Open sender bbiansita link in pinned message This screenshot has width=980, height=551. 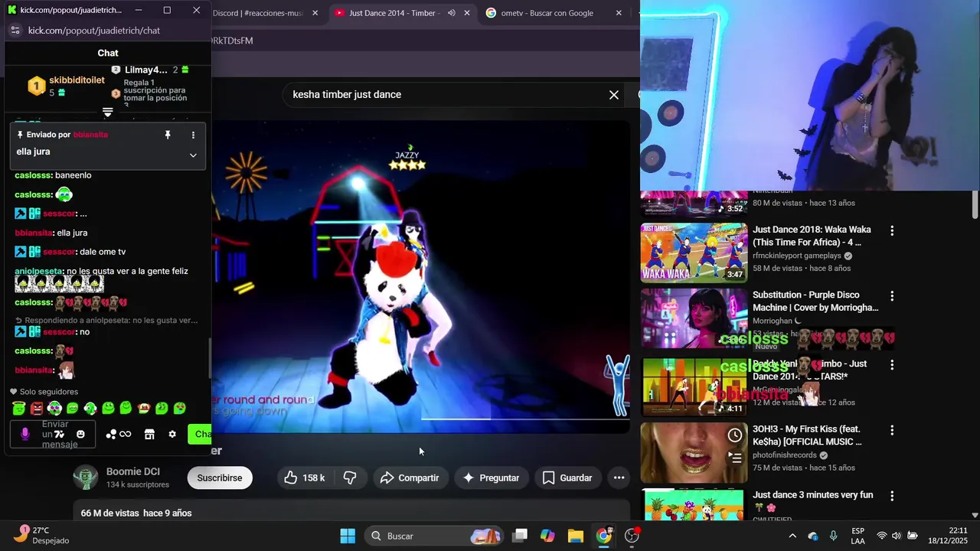(90, 135)
